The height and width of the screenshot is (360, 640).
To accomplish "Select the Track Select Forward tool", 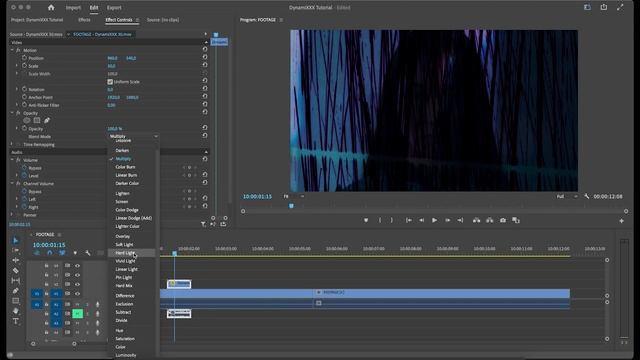I will point(16,250).
